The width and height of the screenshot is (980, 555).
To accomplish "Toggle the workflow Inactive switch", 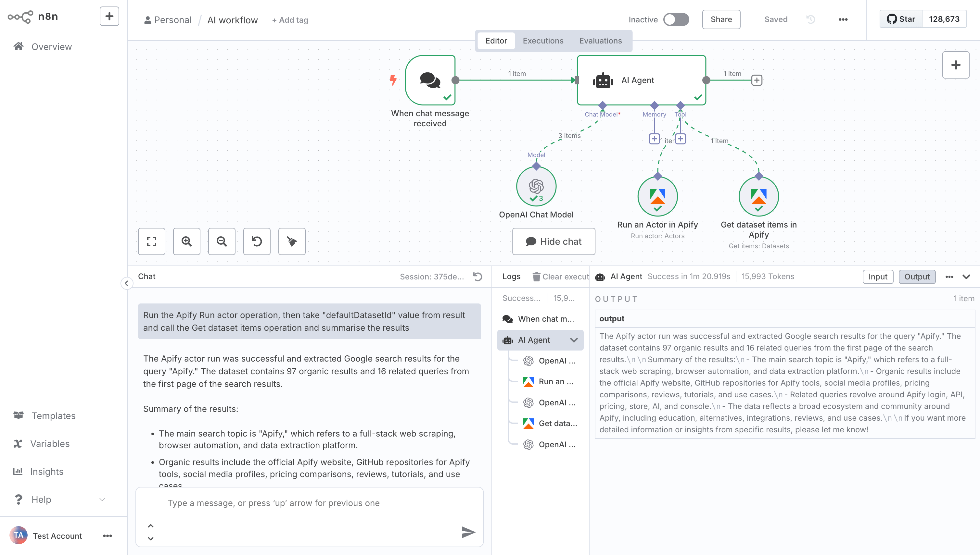I will tap(676, 19).
